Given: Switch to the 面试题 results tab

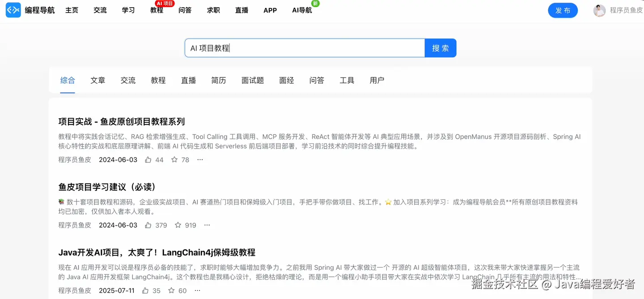Looking at the screenshot, I should click(253, 81).
